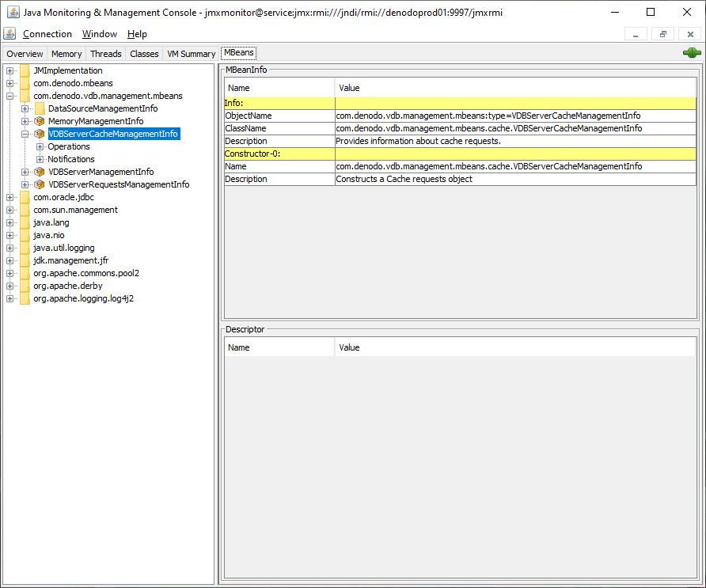
Task: Expand the java.nio node
Action: (10, 235)
